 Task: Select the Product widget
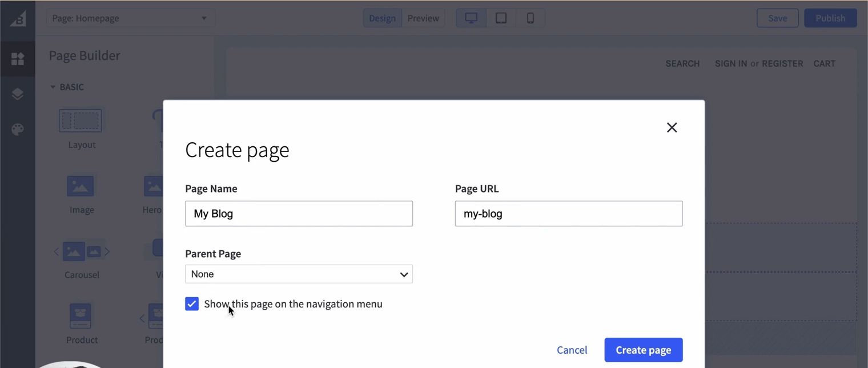(x=81, y=316)
